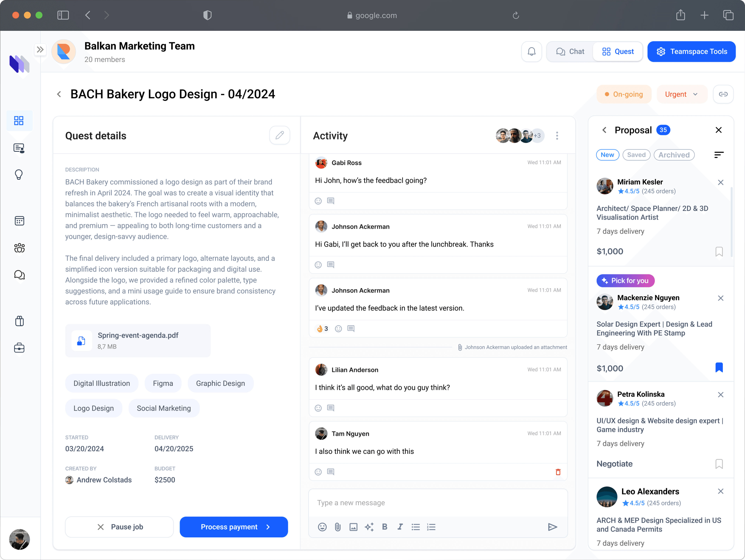Send the message with arrow icon
This screenshot has width=745, height=560.
552,527
